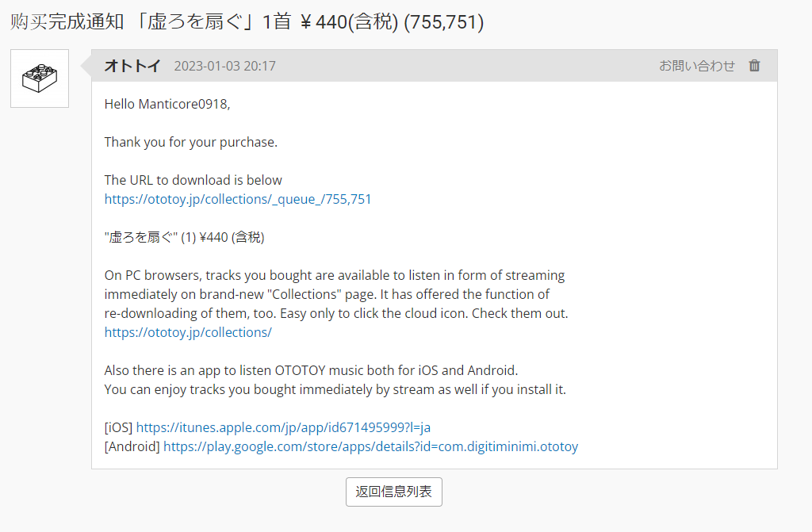Click the [Android] label text
The width and height of the screenshot is (812, 532).
pyautogui.click(x=132, y=446)
